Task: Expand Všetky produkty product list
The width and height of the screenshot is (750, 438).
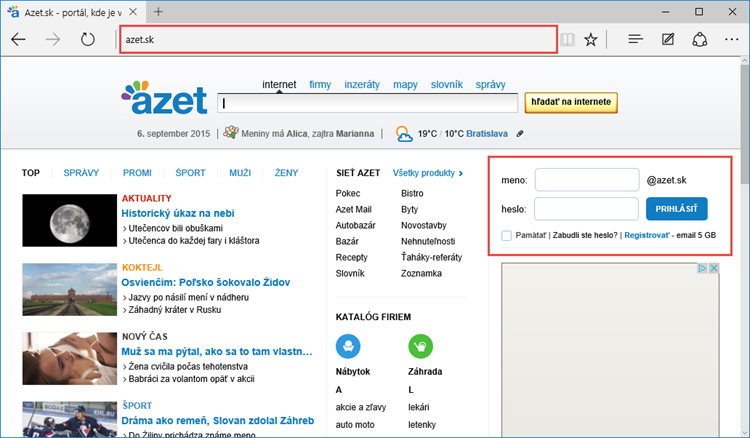Action: [428, 173]
